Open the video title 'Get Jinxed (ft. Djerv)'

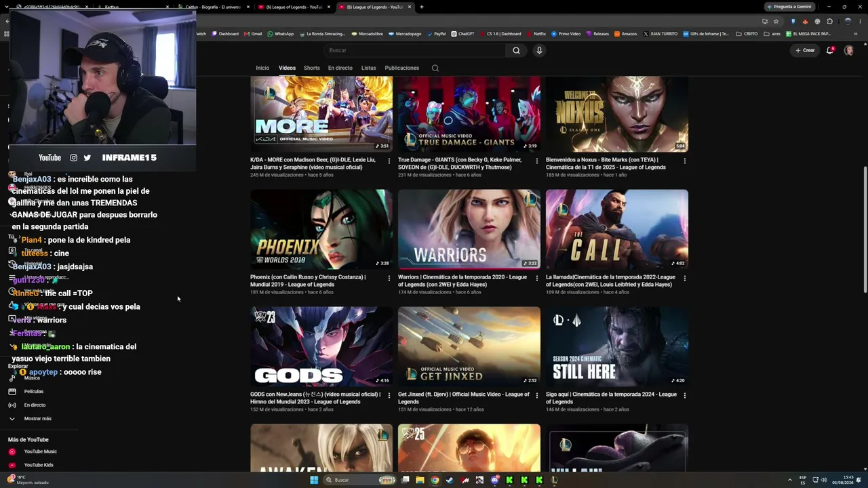pyautogui.click(x=464, y=398)
